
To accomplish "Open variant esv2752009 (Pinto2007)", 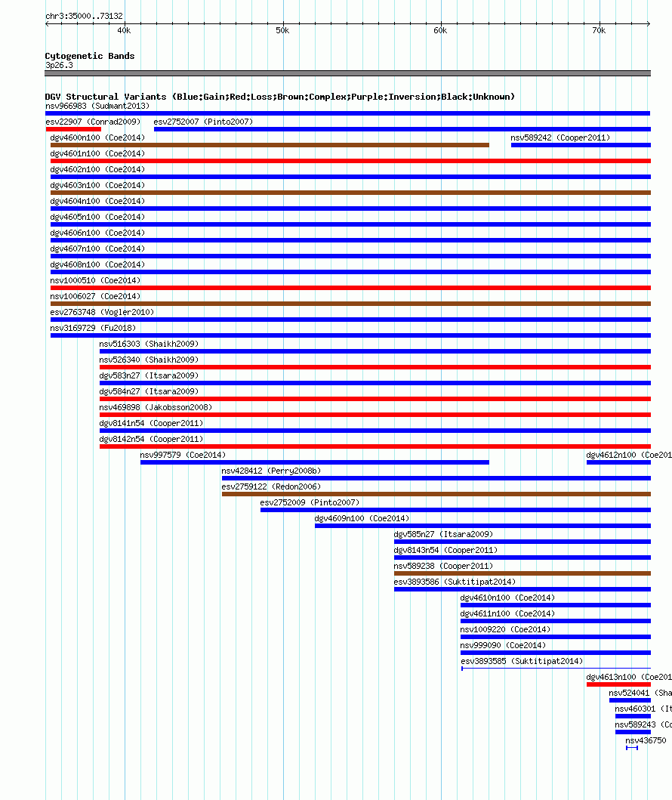I will click(x=310, y=502).
